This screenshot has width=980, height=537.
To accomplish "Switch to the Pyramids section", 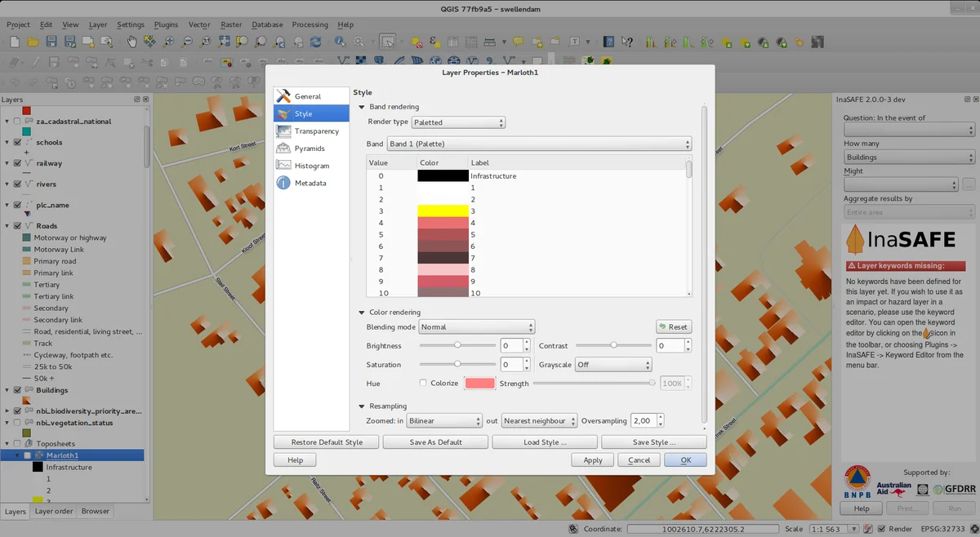I will [x=310, y=149].
